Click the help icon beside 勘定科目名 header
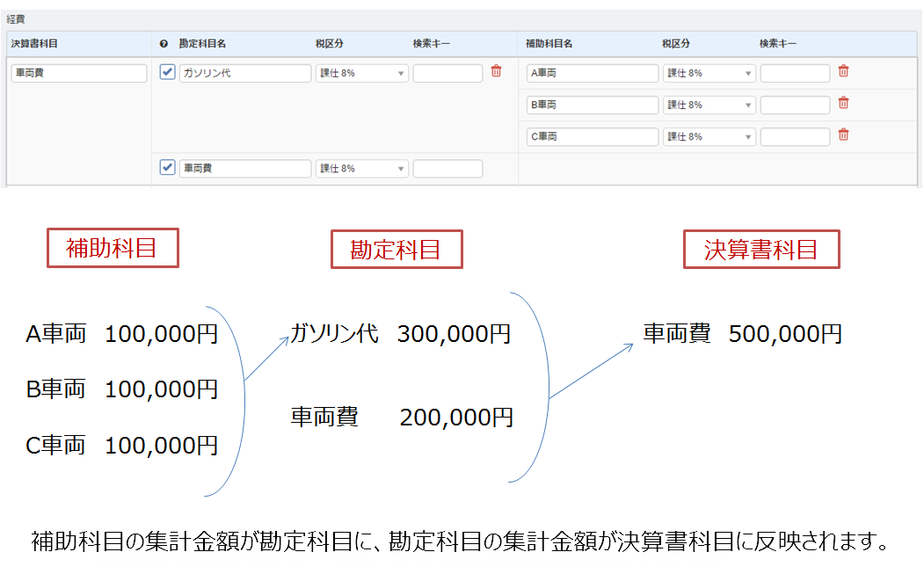The image size is (924, 574). (x=164, y=44)
